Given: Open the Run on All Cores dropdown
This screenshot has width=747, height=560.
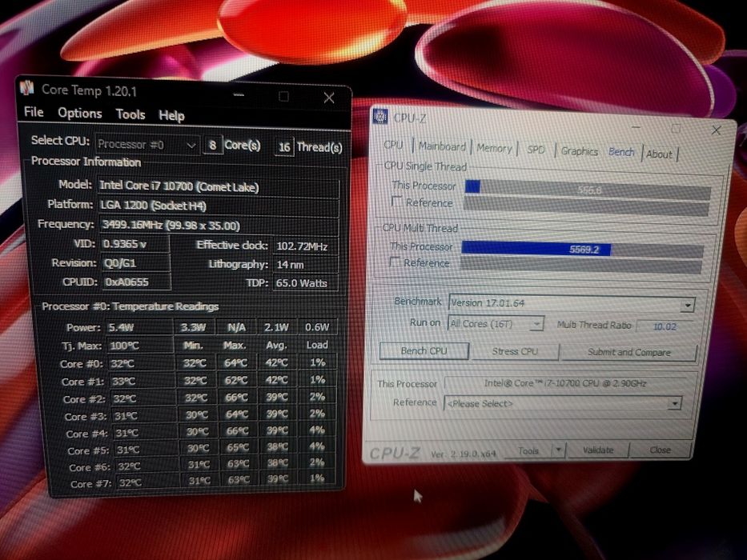Looking at the screenshot, I should click(496, 324).
